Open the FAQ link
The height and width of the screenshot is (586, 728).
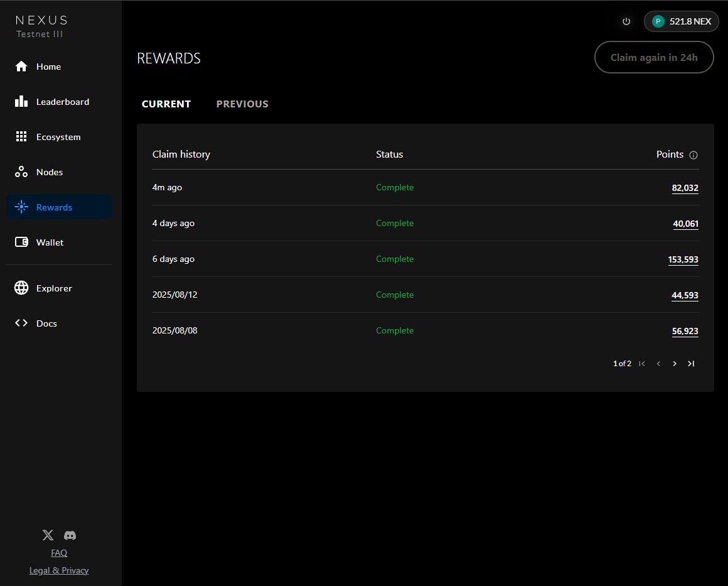coord(59,553)
